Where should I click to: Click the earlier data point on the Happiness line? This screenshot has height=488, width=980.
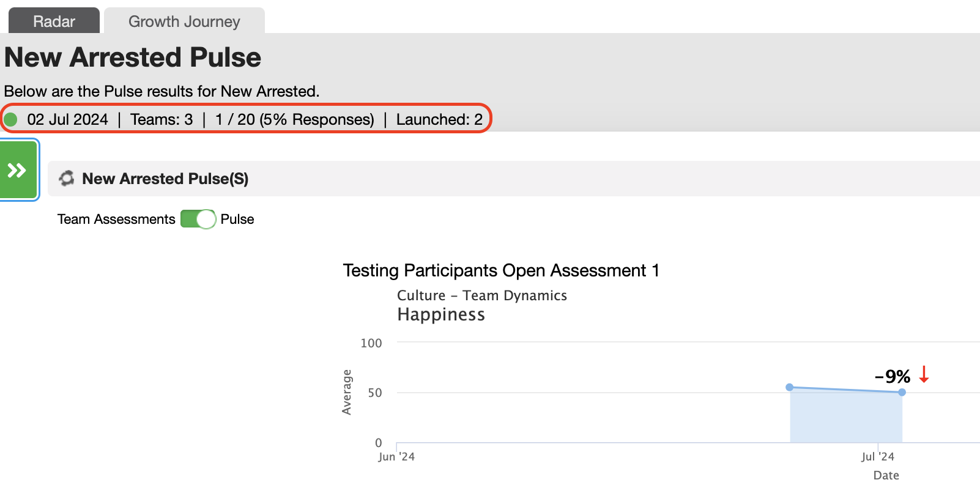(x=790, y=387)
